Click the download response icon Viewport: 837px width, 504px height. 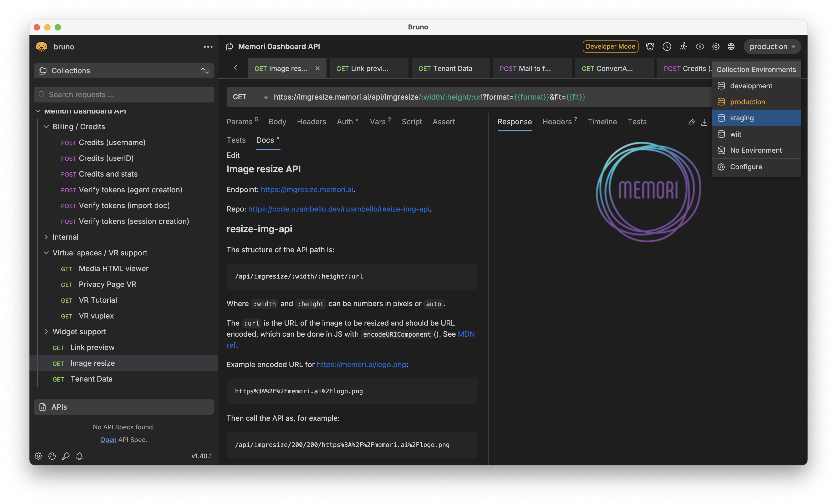(704, 122)
